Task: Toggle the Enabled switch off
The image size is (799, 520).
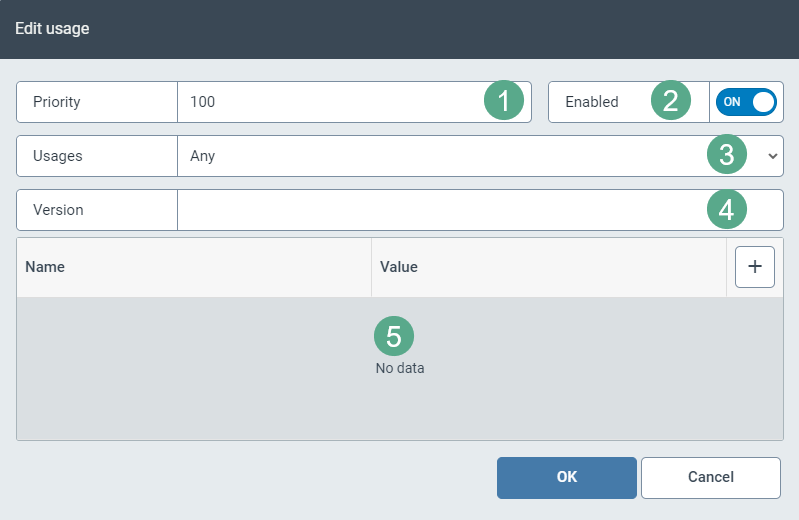Action: 746,102
